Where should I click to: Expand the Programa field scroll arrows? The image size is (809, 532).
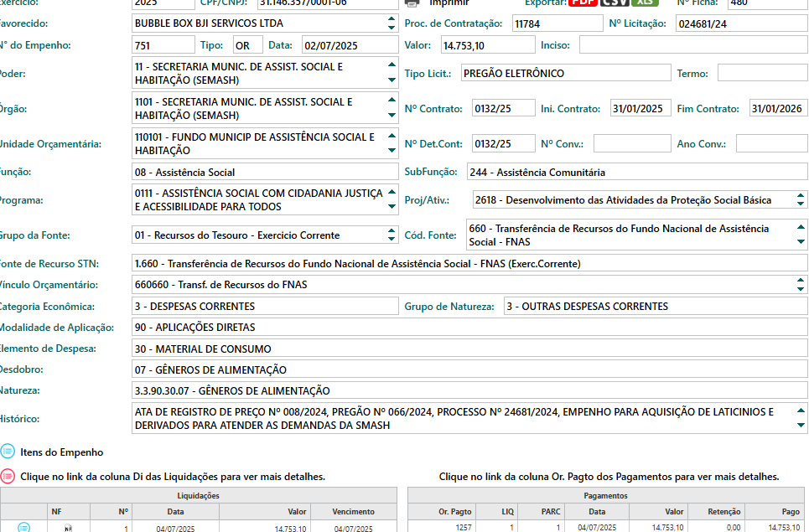point(392,199)
